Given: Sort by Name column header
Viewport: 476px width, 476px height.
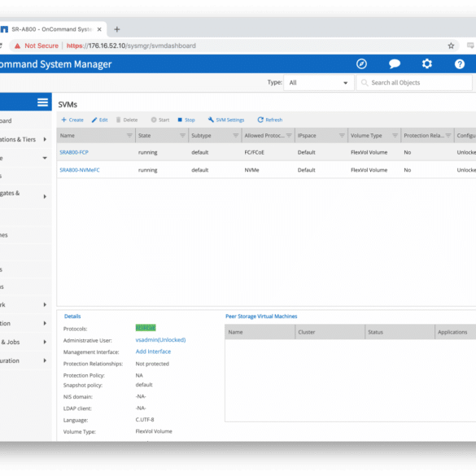Looking at the screenshot, I should tap(67, 135).
